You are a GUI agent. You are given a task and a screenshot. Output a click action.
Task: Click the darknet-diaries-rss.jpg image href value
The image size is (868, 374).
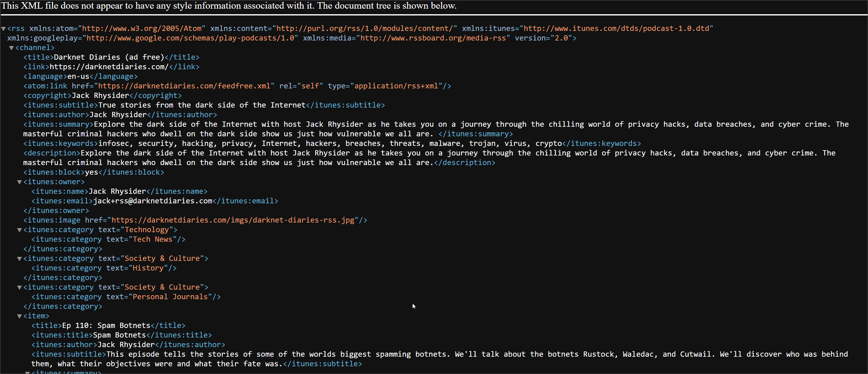[x=233, y=220]
